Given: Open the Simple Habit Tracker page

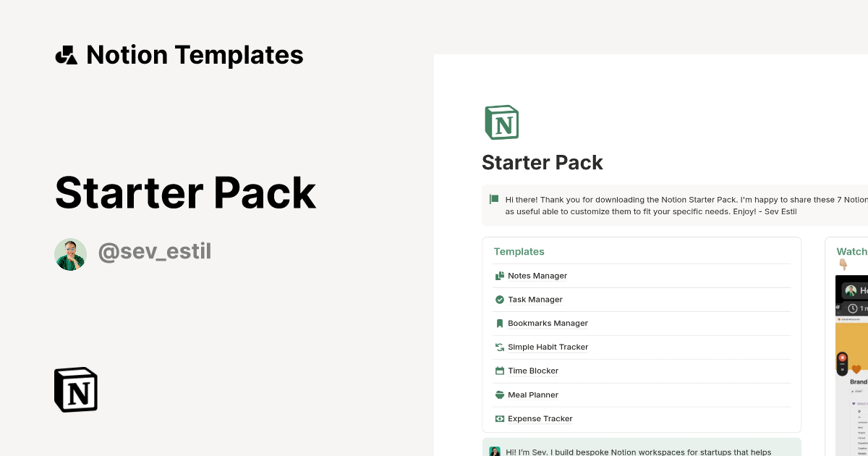Looking at the screenshot, I should [548, 347].
